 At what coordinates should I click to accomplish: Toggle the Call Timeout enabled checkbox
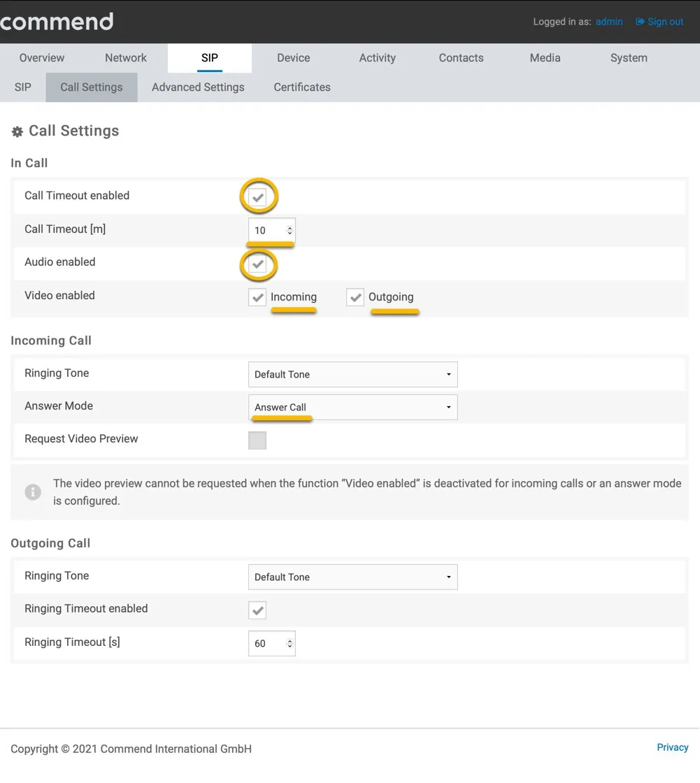[258, 196]
